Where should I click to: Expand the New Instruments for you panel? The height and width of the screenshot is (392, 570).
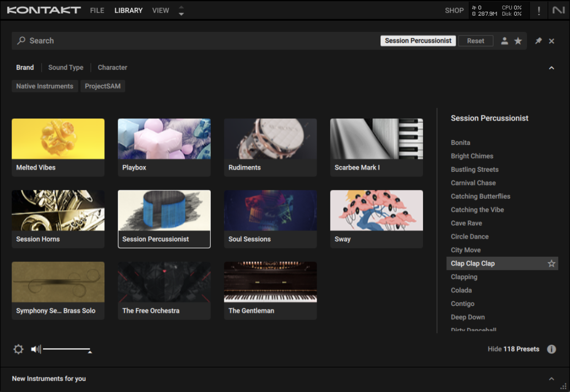(552, 379)
